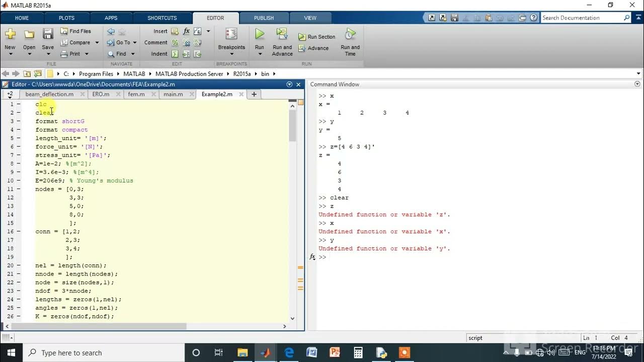Click Run and Time
This screenshot has width=644, height=362.
(x=350, y=41)
